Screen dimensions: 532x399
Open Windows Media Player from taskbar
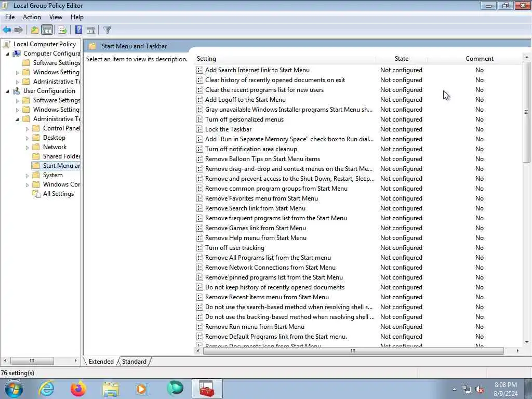coord(142,389)
